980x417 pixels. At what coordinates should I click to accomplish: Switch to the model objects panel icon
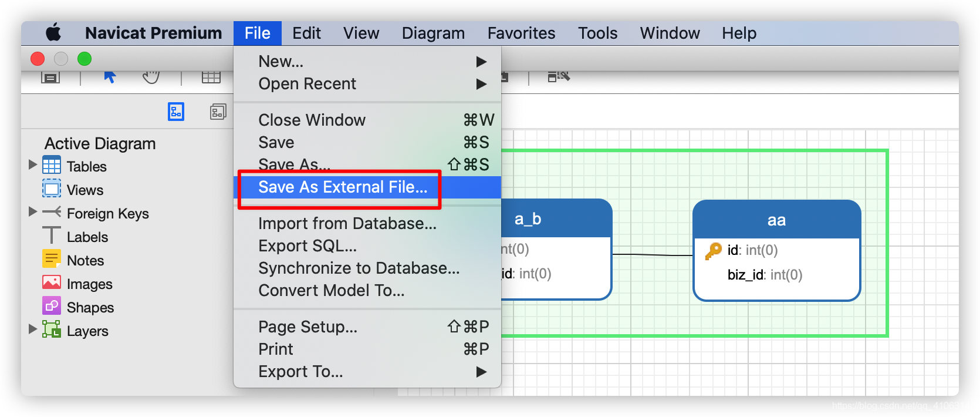[218, 112]
